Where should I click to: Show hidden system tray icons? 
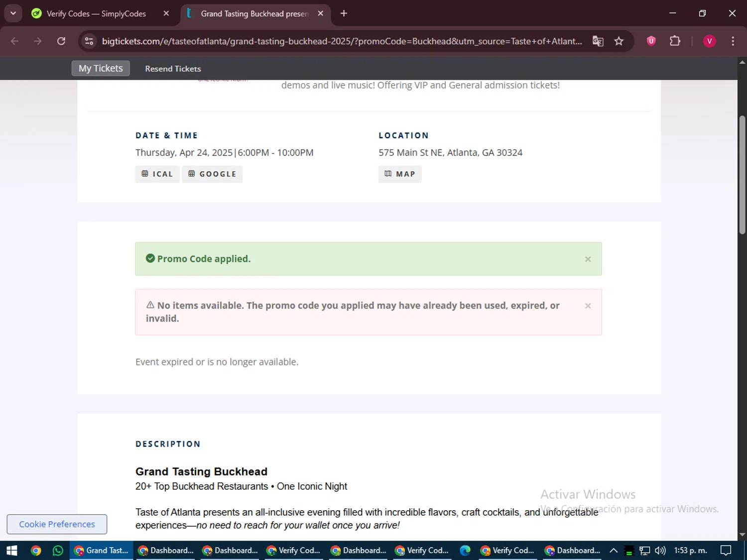point(614,550)
